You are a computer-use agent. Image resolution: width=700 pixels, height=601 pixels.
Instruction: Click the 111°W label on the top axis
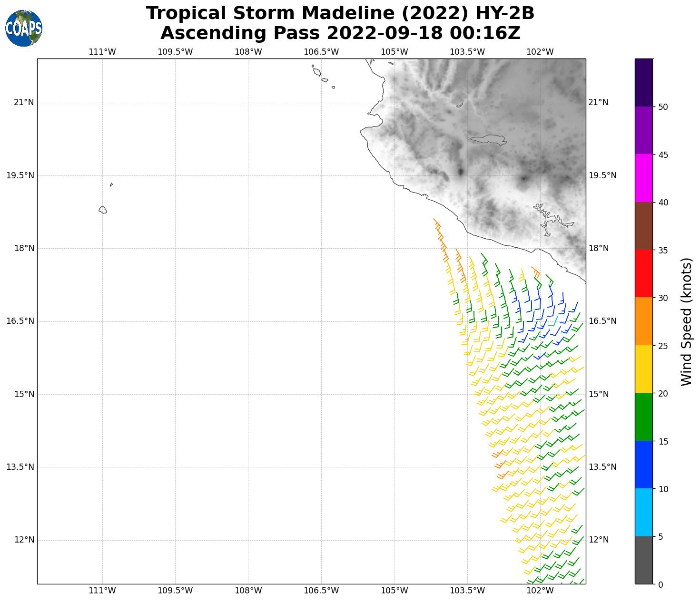(x=102, y=52)
